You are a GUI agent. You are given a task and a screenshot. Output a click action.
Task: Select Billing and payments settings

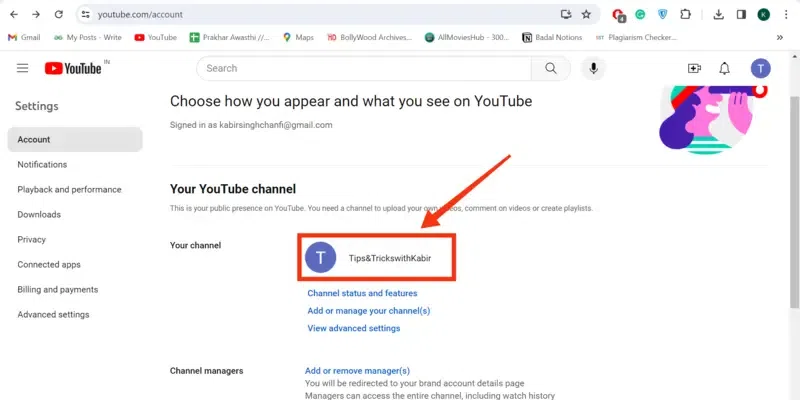pyautogui.click(x=75, y=289)
